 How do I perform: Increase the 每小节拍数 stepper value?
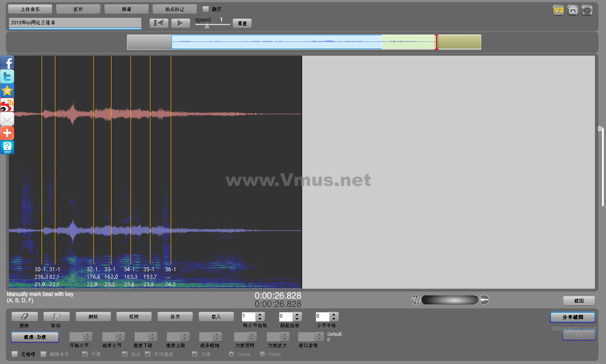tap(260, 314)
